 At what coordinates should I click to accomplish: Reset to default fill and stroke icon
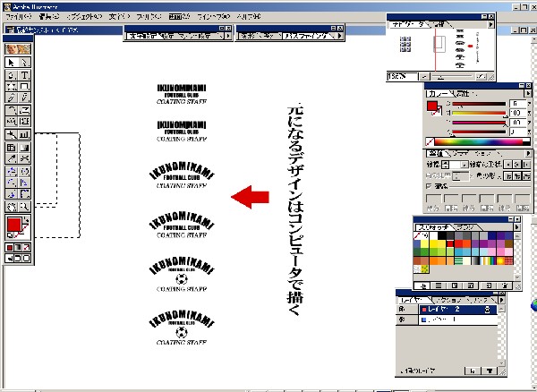pyautogui.click(x=10, y=235)
